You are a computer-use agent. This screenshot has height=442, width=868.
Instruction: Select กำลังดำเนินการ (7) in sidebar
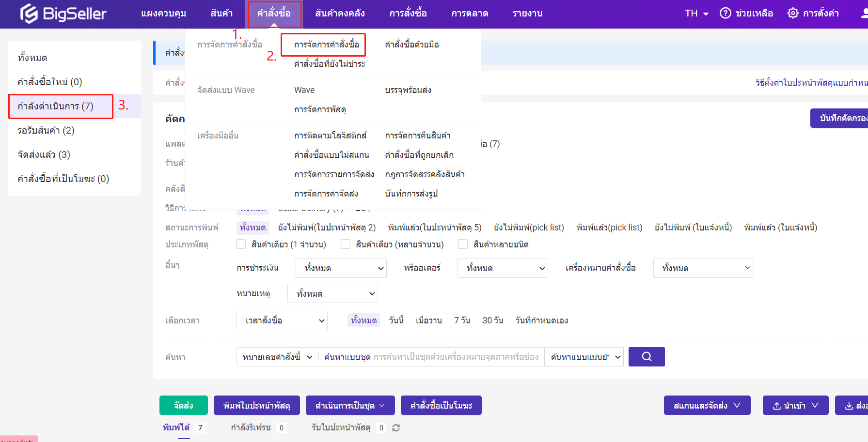(55, 106)
